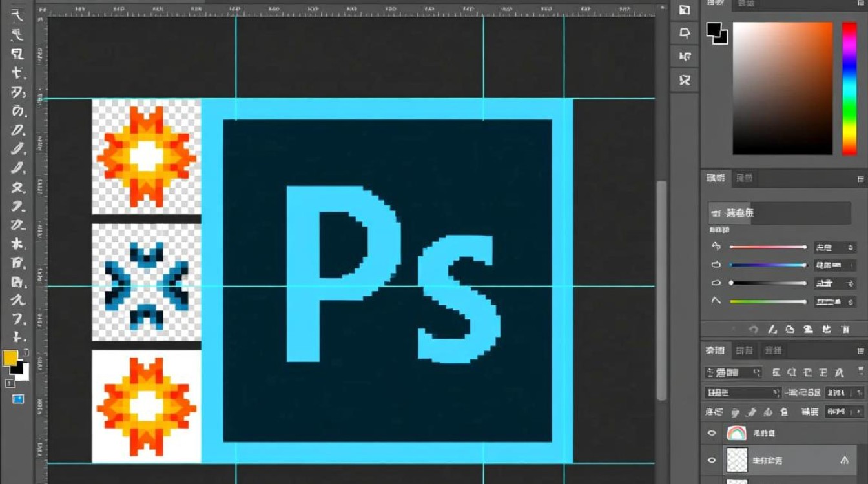The height and width of the screenshot is (484, 868).
Task: Open the dropdown beside the gray slider
Action: (x=835, y=283)
